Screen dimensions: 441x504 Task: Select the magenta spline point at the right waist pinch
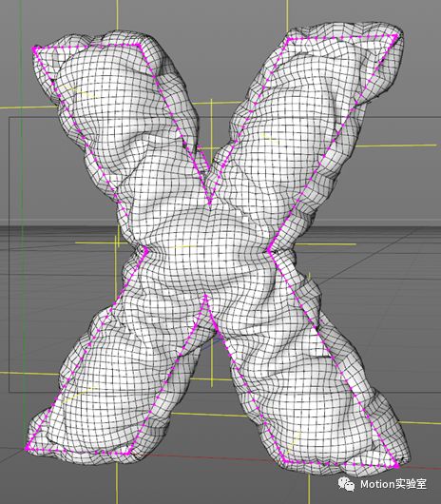[x=270, y=250]
